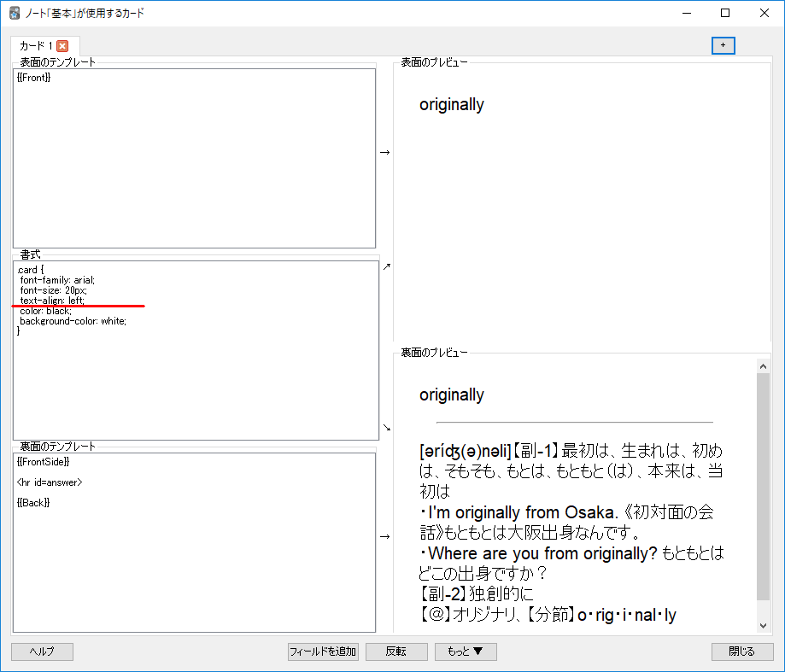
Task: Click into the back template editor with {{Back}}
Action: (194, 542)
